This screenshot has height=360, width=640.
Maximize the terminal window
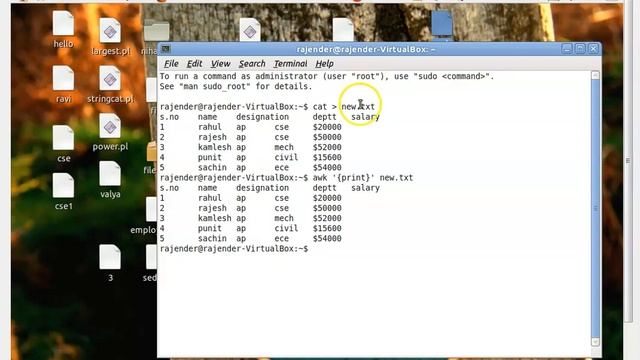click(580, 49)
